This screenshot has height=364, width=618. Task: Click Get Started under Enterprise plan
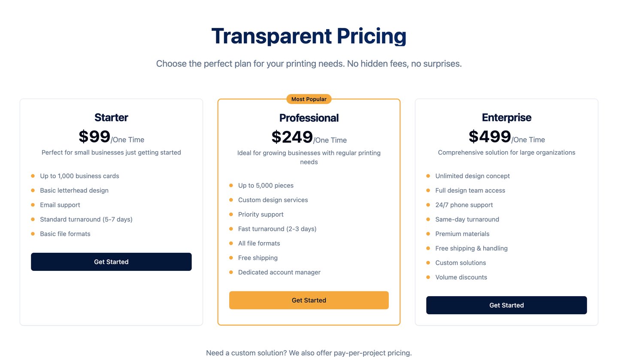click(x=506, y=305)
